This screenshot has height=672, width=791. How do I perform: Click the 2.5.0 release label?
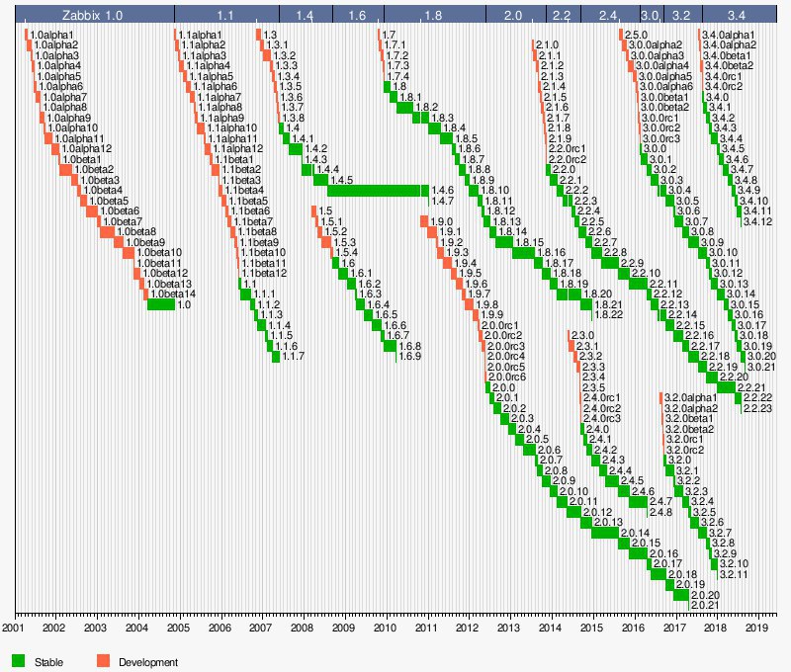coord(636,35)
